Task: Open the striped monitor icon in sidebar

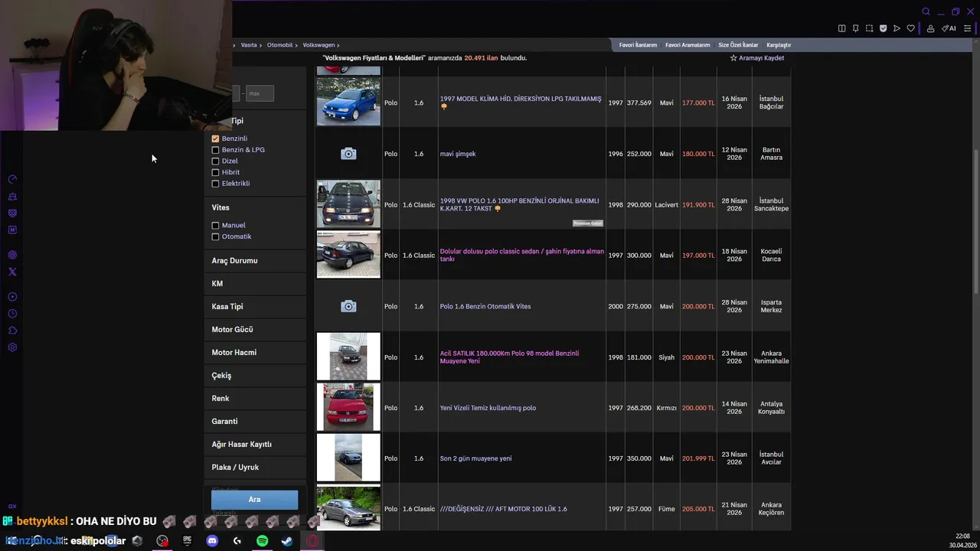Action: 12,213
